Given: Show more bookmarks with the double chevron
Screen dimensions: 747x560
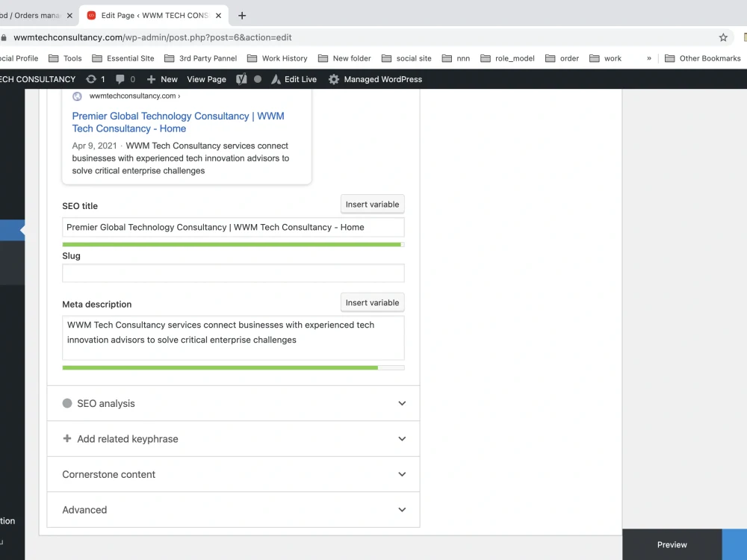Looking at the screenshot, I should click(649, 58).
